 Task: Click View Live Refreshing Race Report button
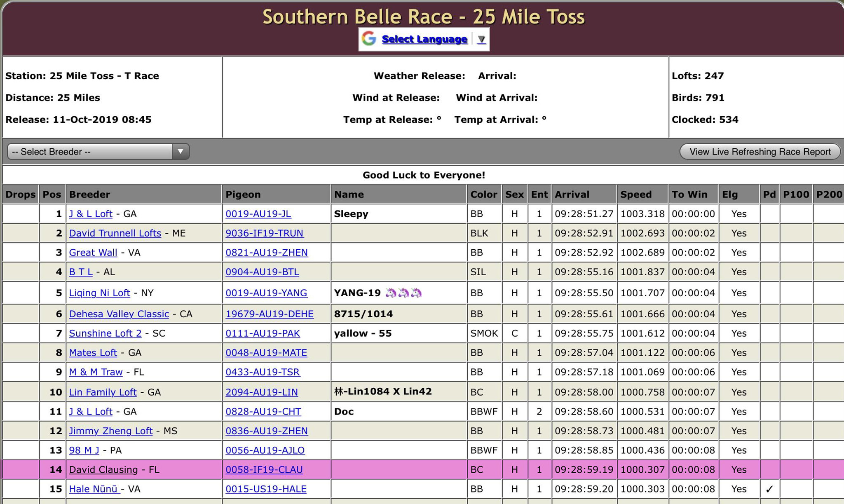760,152
